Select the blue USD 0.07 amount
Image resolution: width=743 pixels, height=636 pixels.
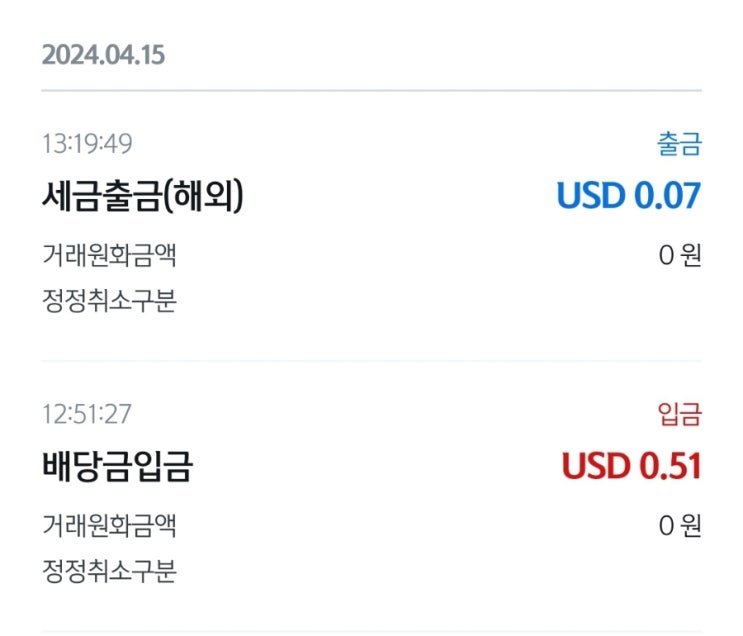pos(628,196)
